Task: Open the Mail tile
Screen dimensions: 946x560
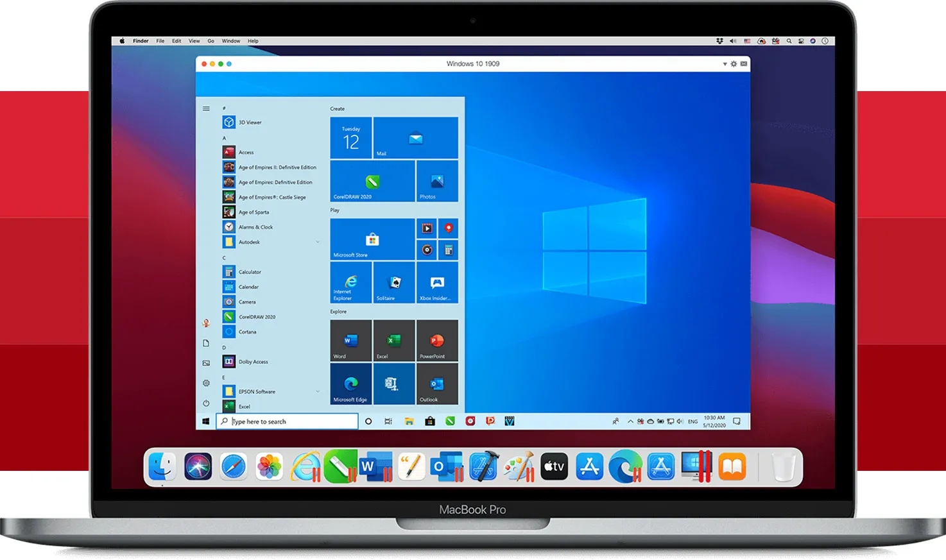Action: tap(416, 138)
